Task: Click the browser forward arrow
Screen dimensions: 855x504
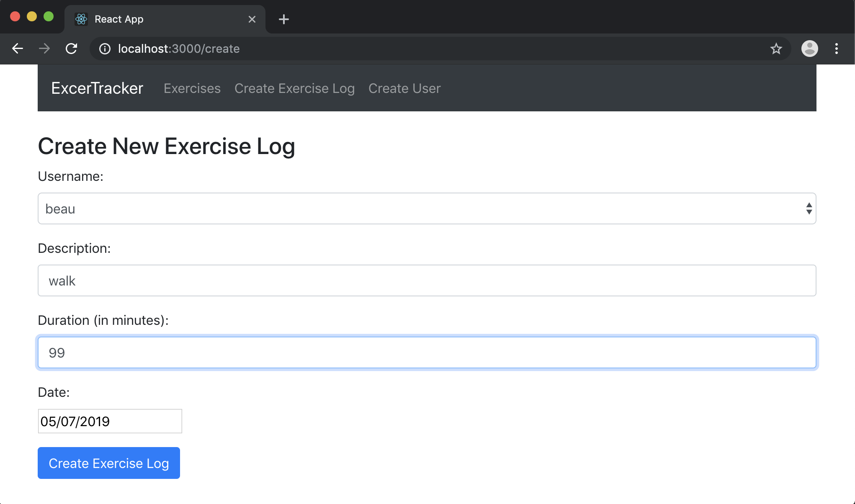Action: pos(44,49)
